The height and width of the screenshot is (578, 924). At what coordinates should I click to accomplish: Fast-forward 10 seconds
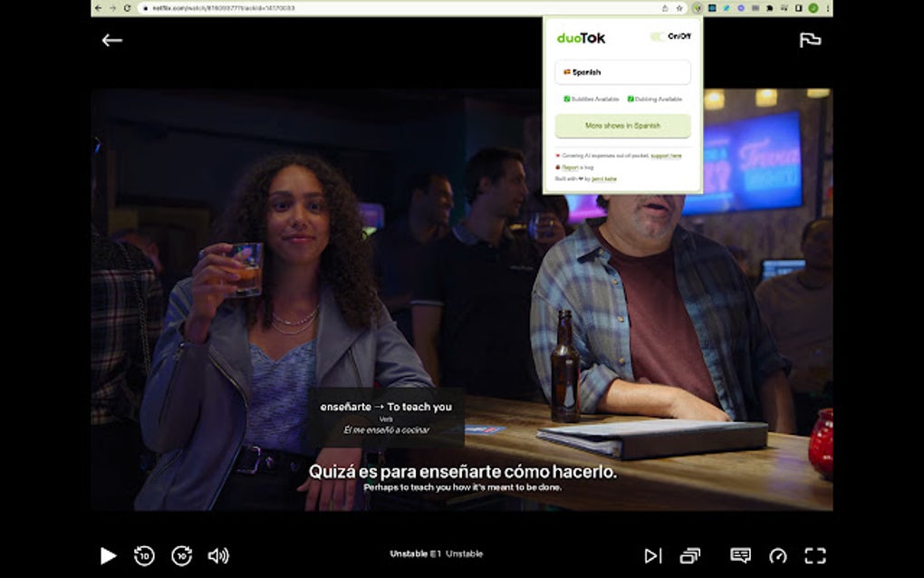pos(183,555)
